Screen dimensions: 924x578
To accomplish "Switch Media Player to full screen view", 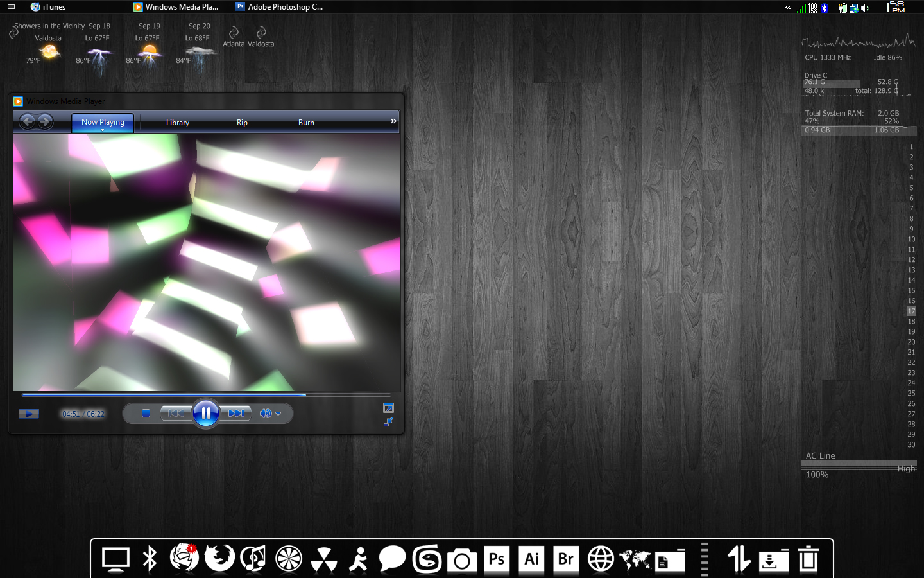I will [x=388, y=408].
